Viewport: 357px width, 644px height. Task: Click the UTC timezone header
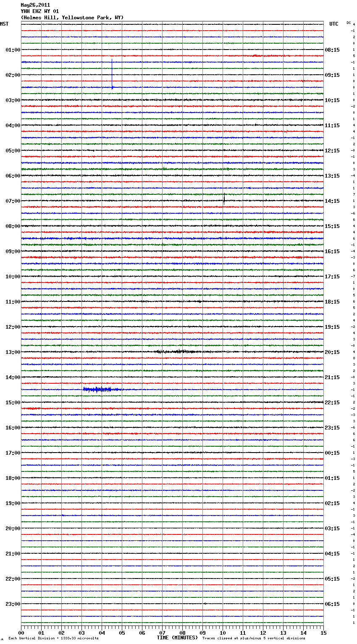click(x=334, y=24)
